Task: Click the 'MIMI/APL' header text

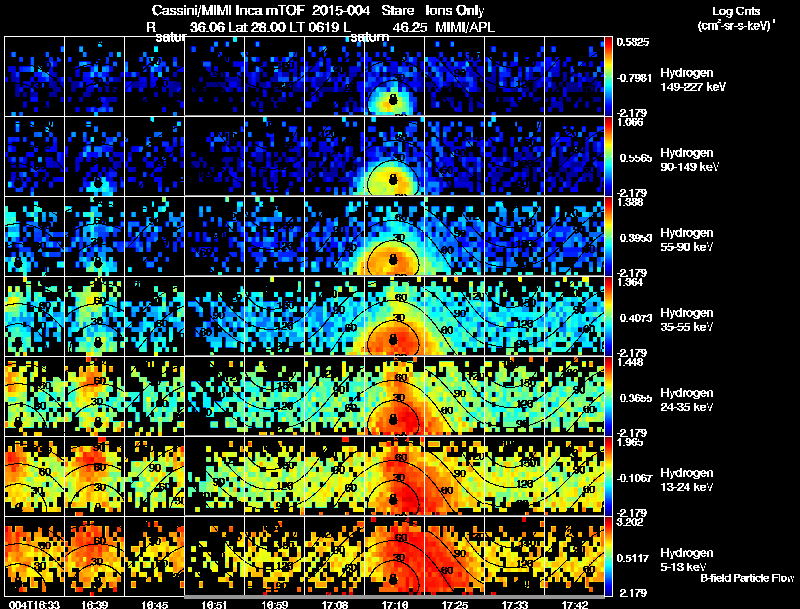Action: [x=465, y=27]
